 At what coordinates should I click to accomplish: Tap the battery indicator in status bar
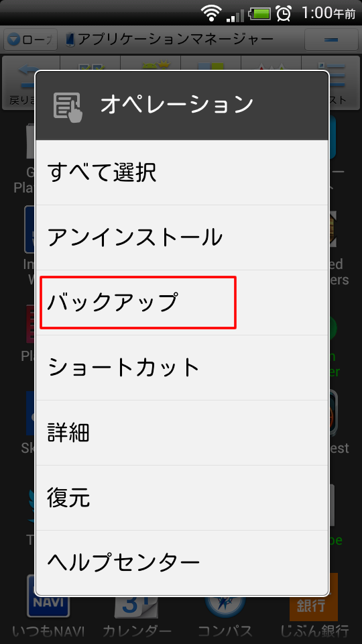(x=260, y=14)
